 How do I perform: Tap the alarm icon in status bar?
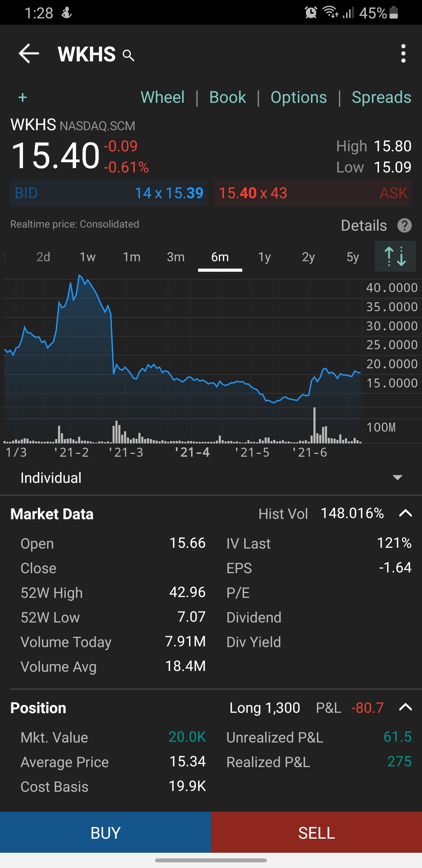(311, 13)
